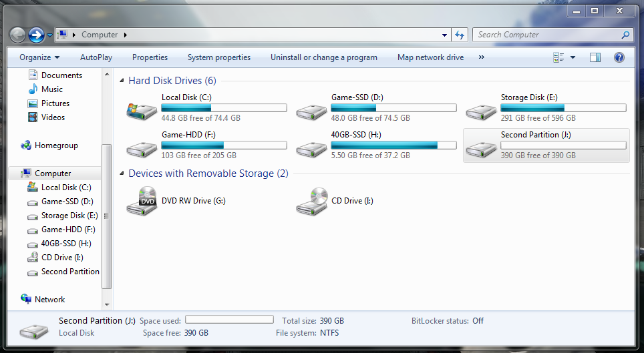Show the preview pane icon
This screenshot has height=353, width=644.
point(595,57)
